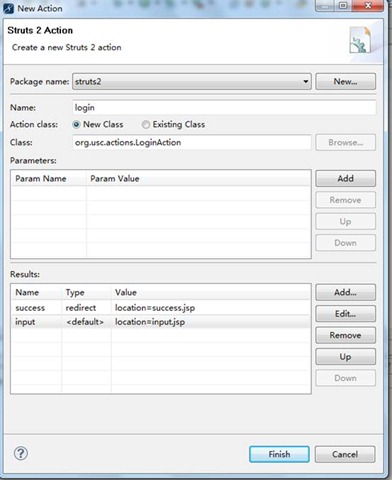Add a new parameter with Add button
392x480 pixels.
click(345, 178)
